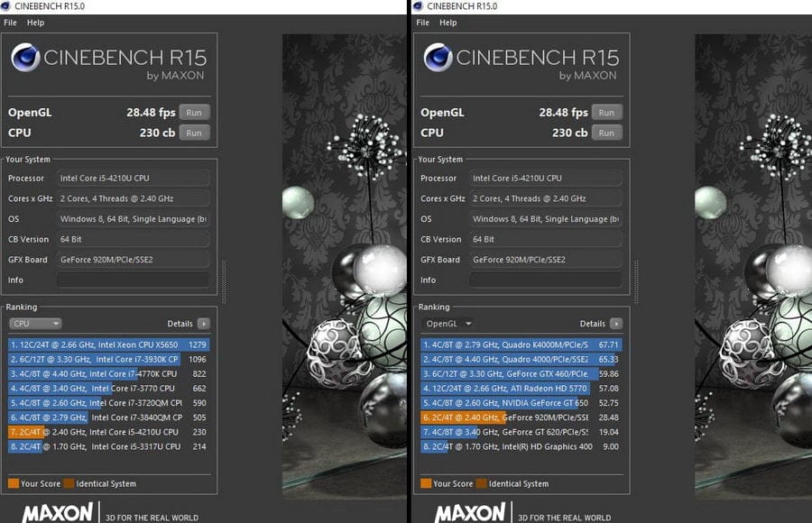This screenshot has height=523, width=812.
Task: Click Cinebench R15 logo sphere in right window
Action: click(x=438, y=57)
